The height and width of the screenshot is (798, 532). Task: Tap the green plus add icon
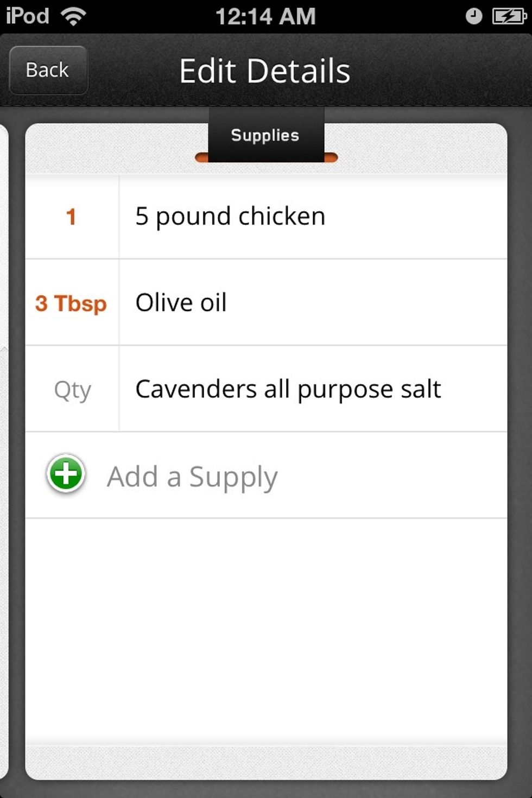66,474
